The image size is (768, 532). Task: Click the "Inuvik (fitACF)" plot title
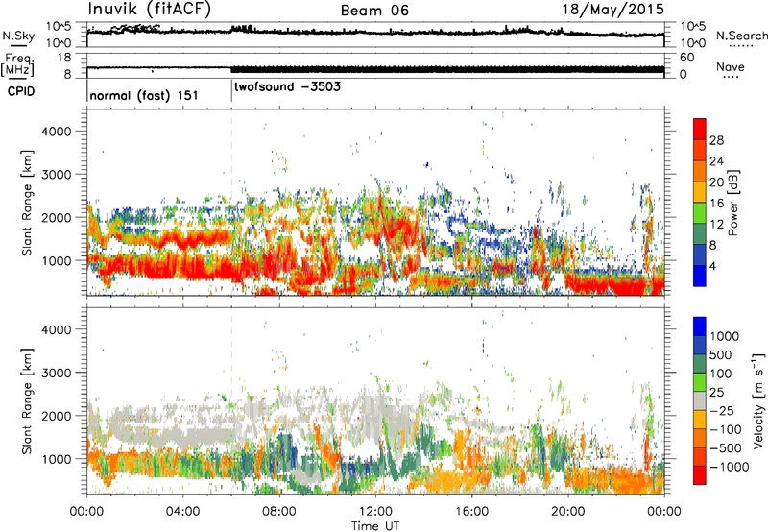(150, 10)
